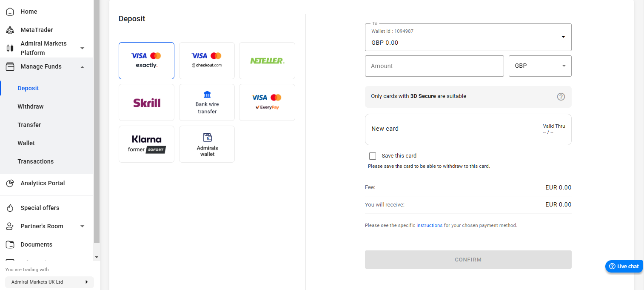Open the GBP currency dropdown
The width and height of the screenshot is (644, 290).
coord(540,66)
